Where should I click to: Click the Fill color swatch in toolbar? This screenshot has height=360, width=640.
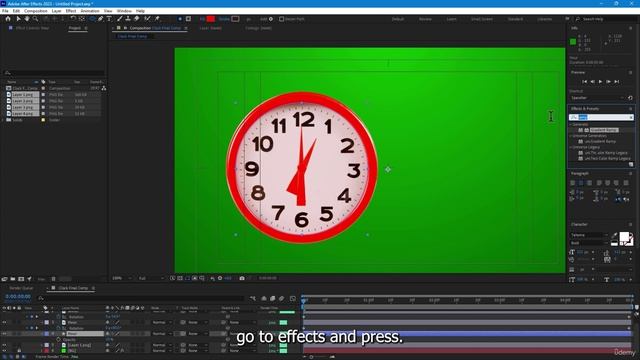[x=211, y=19]
